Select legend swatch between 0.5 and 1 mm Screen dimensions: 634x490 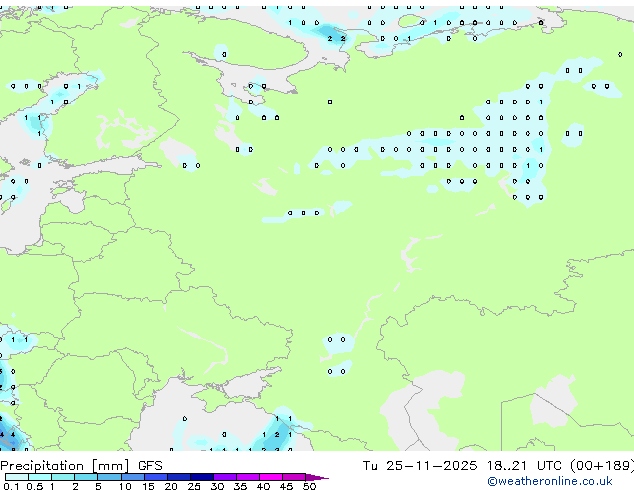click(x=40, y=477)
